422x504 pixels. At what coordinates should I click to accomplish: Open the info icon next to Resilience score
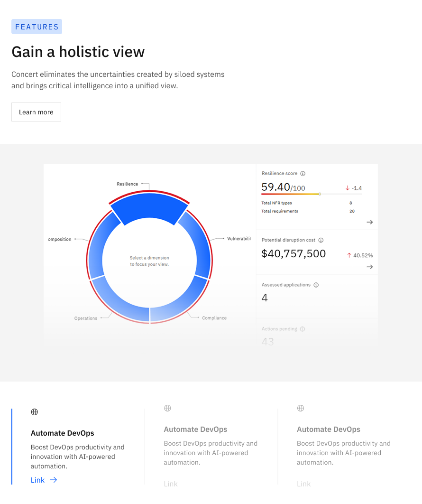coord(303,174)
